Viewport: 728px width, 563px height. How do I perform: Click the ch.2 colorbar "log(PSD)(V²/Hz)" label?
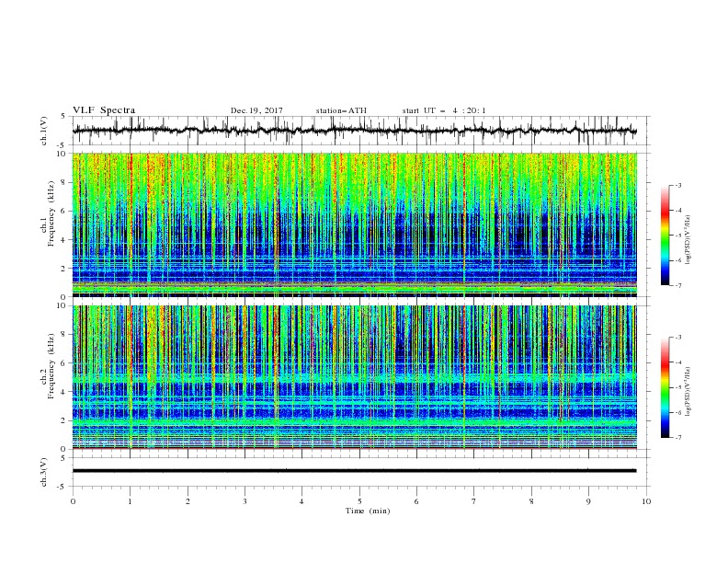[x=688, y=391]
